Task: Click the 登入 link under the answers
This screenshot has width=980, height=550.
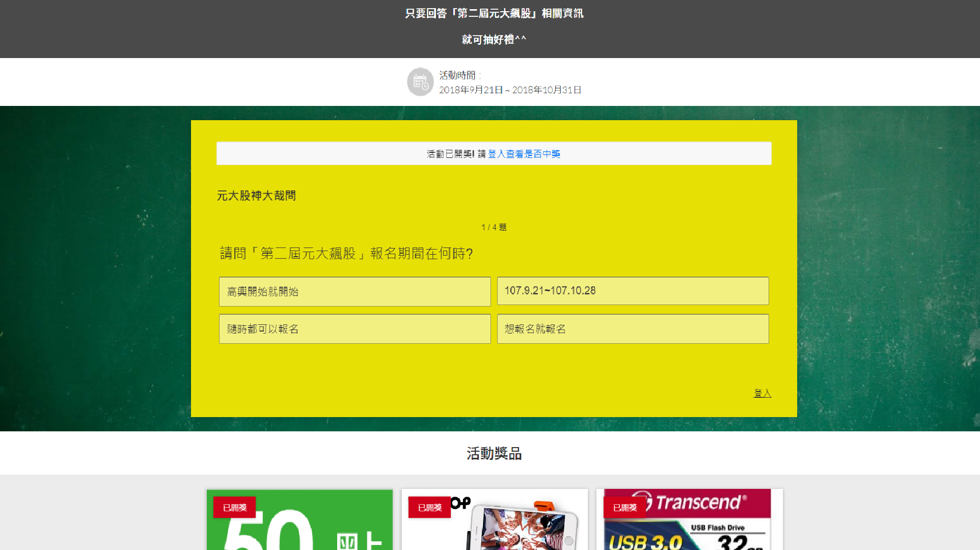Action: 762,393
